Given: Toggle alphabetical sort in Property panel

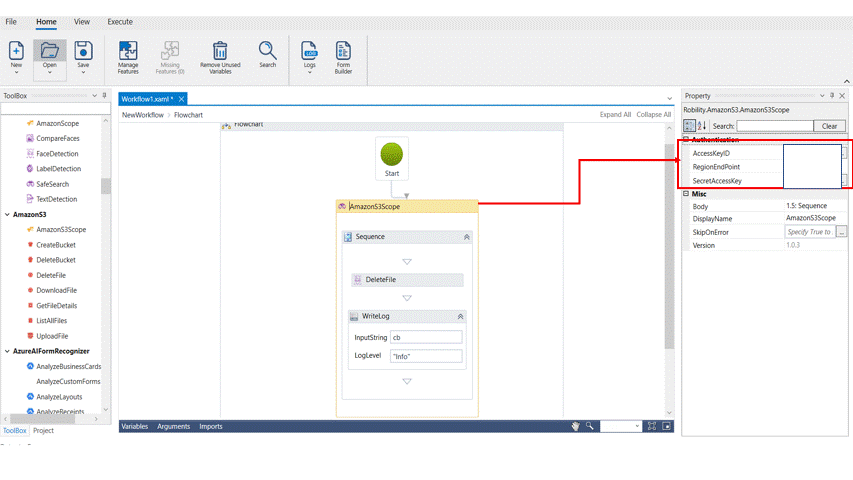Looking at the screenshot, I should point(702,126).
